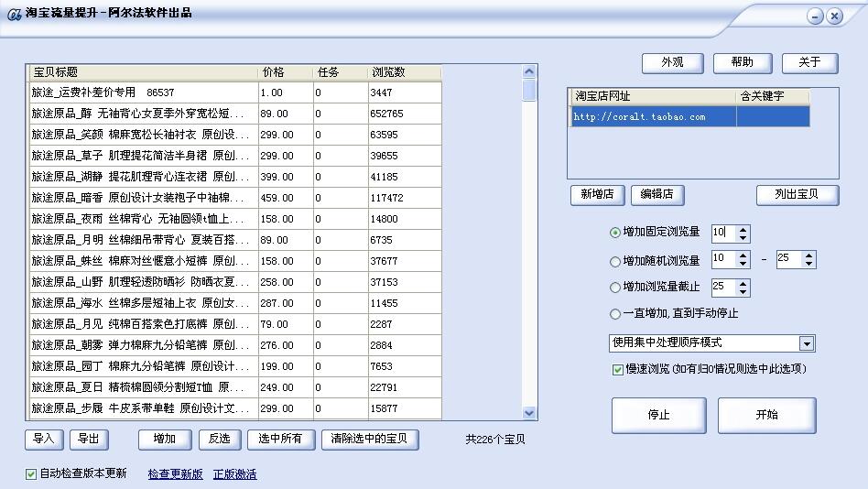Screen dimensions: 868x489
Task: Click the 外观 button
Action: (673, 63)
